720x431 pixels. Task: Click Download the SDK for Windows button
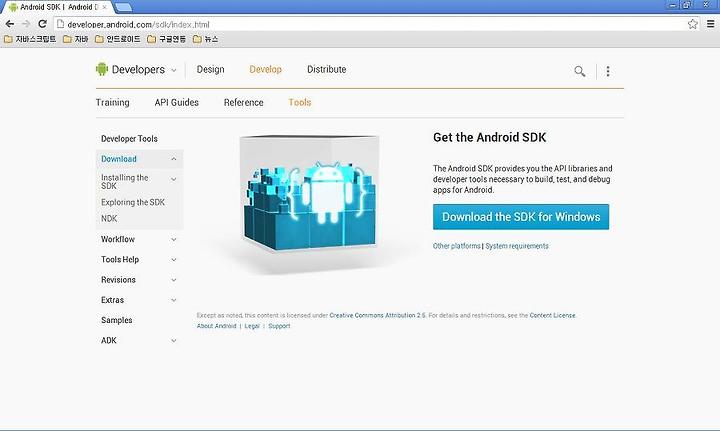click(521, 217)
